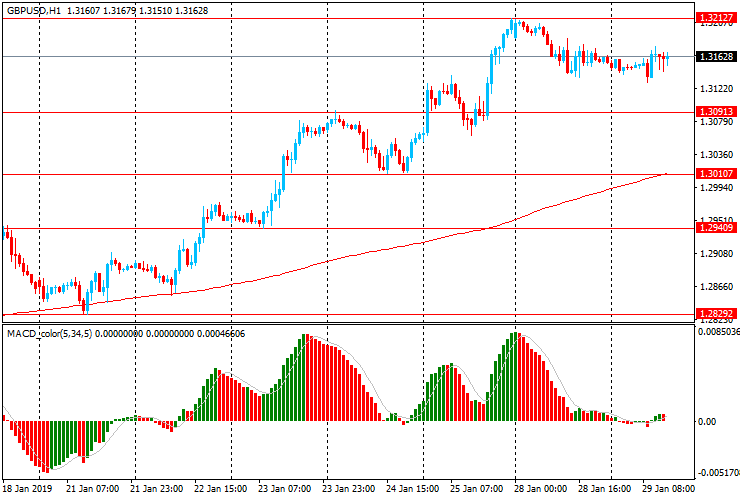The width and height of the screenshot is (740, 500).
Task: Click the 22 Jan 15:00 time axis label
Action: pos(220,488)
